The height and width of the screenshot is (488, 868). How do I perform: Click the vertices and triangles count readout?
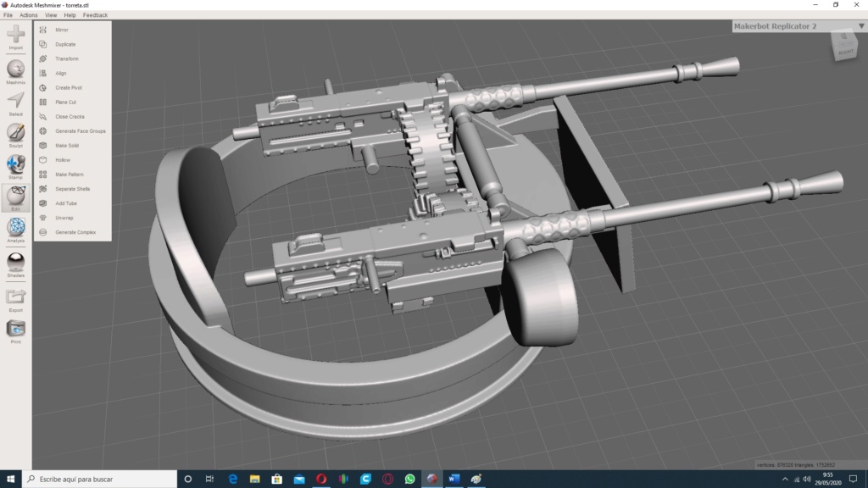point(795,465)
